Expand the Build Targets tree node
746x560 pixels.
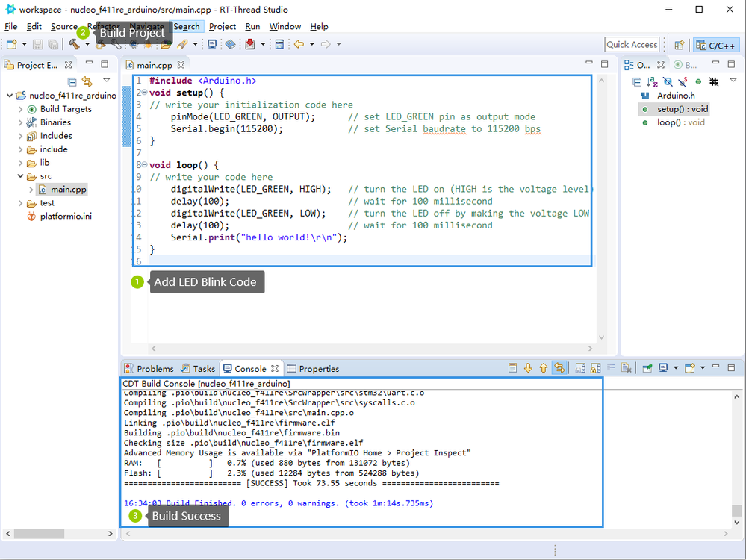20,110
